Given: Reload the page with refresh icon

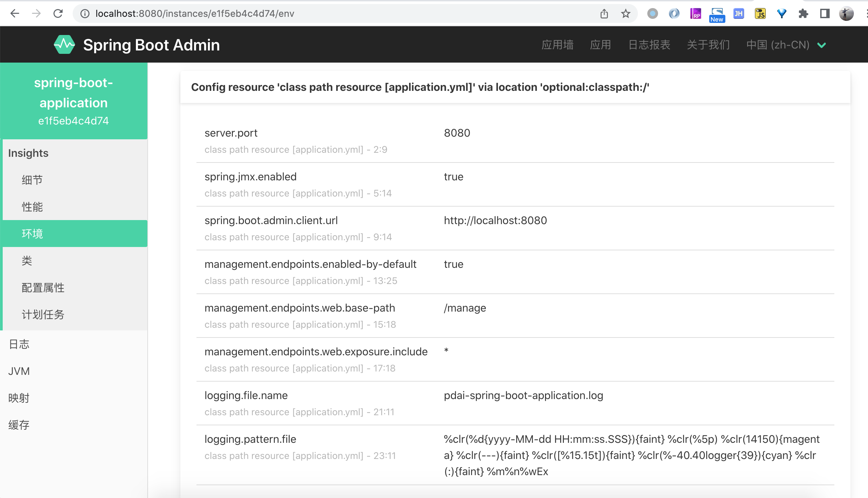Looking at the screenshot, I should tap(58, 13).
